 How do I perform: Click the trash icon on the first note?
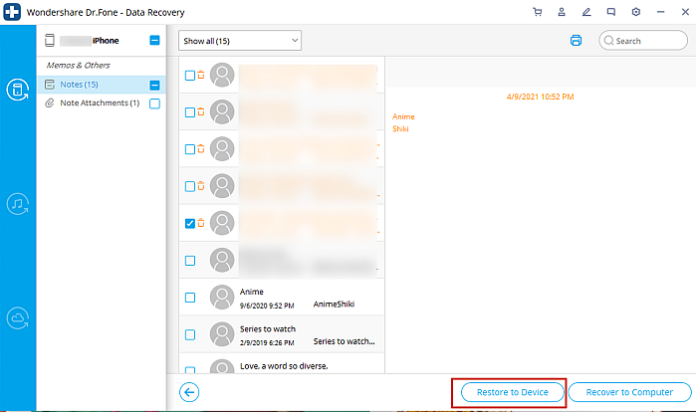click(x=201, y=75)
